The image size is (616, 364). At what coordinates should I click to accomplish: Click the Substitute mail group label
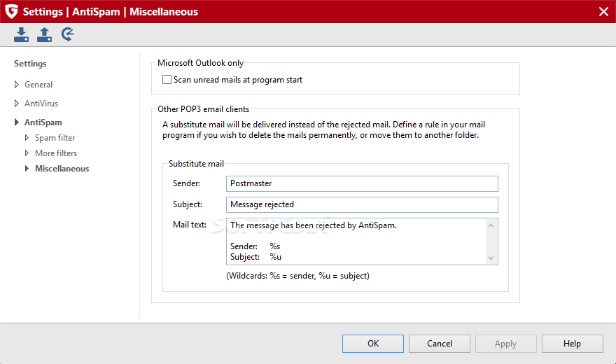click(196, 164)
